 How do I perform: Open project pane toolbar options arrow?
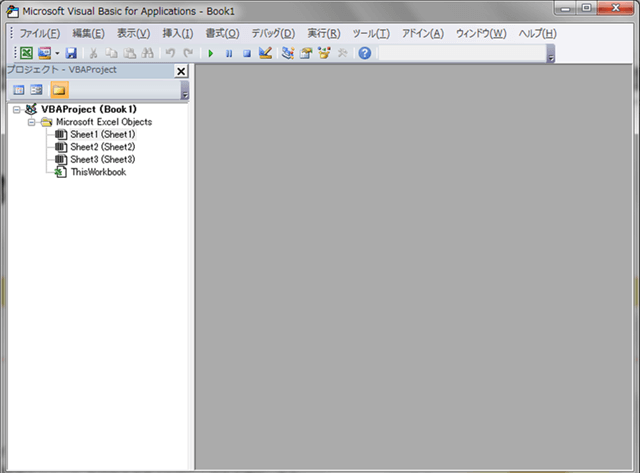click(x=185, y=90)
